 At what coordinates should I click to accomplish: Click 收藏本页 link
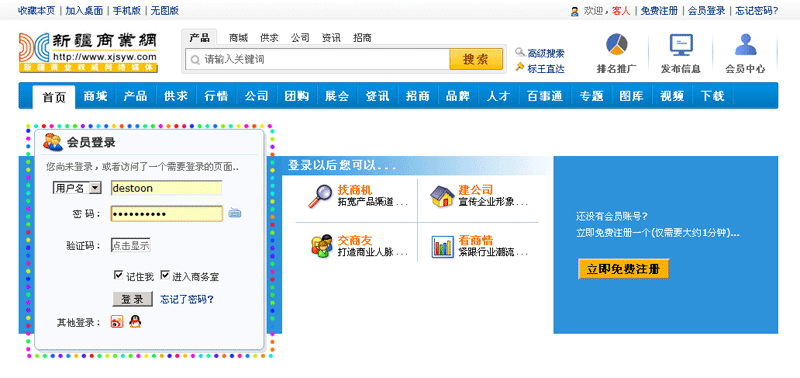37,10
